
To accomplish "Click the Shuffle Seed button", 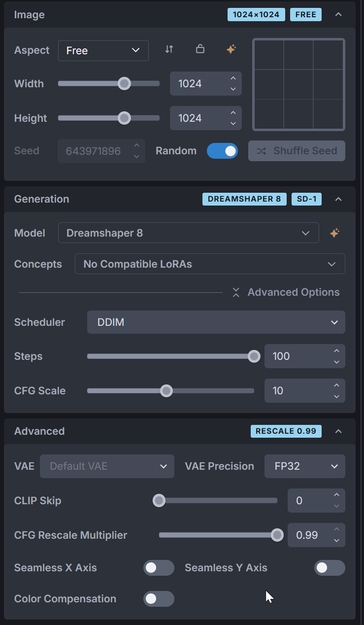I will pos(296,151).
